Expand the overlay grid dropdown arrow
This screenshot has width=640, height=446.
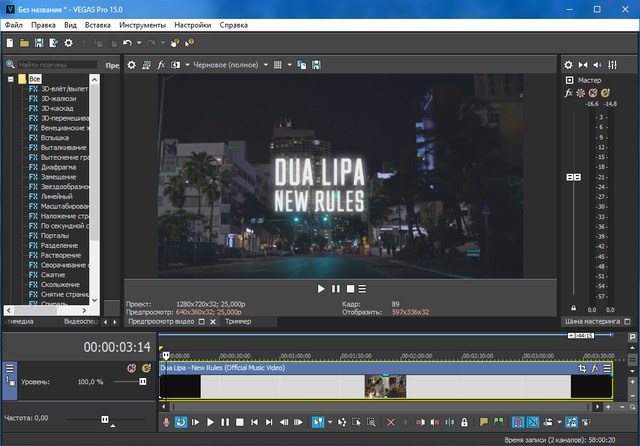tap(290, 65)
